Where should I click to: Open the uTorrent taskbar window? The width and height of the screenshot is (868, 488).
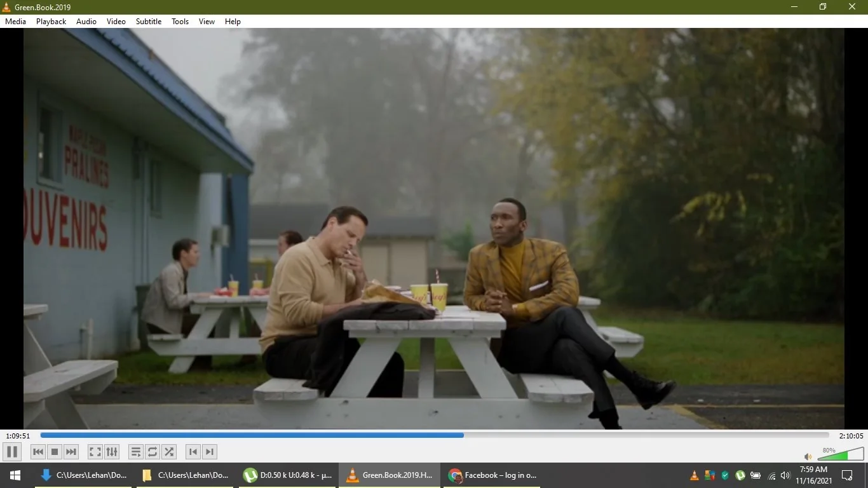tap(287, 475)
